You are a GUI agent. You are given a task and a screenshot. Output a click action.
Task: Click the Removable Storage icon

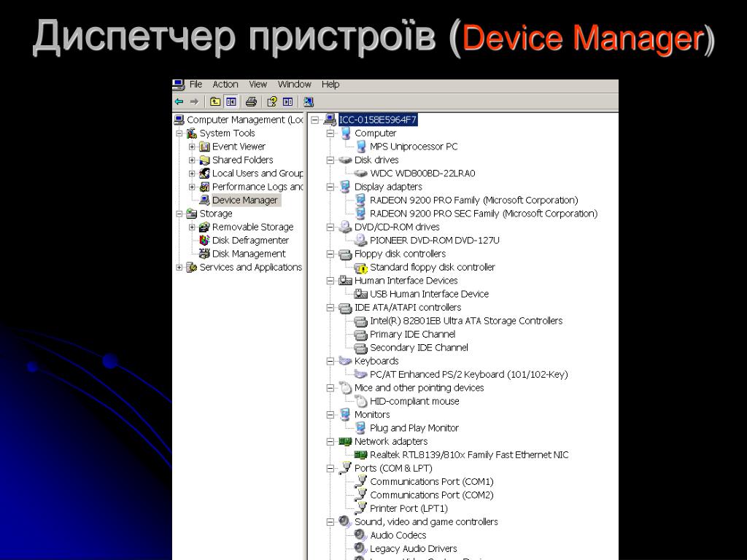tap(204, 227)
